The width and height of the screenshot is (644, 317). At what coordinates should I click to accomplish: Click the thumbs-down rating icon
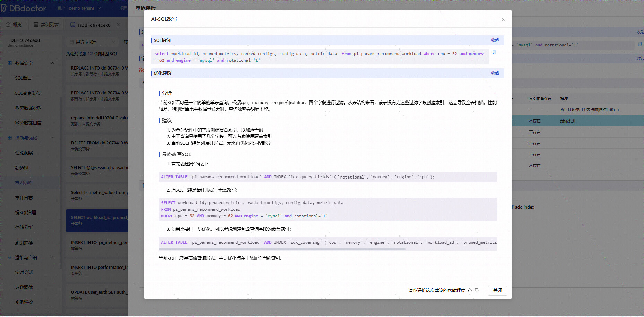click(477, 291)
